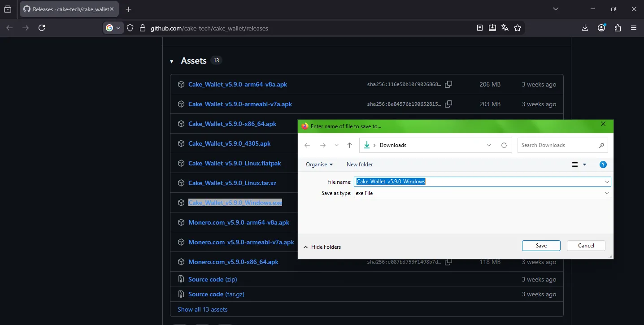Image resolution: width=644 pixels, height=325 pixels.
Task: Go forward in the save dialog
Action: coord(322,145)
